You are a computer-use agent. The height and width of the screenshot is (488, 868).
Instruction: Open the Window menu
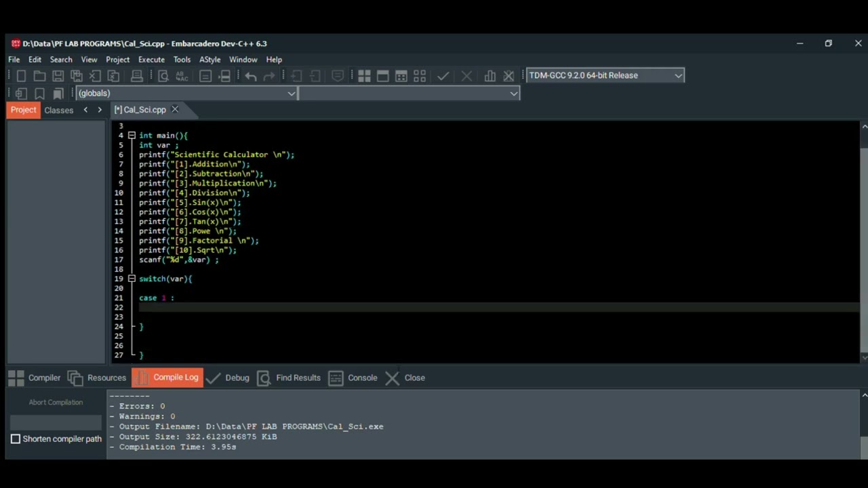click(243, 60)
